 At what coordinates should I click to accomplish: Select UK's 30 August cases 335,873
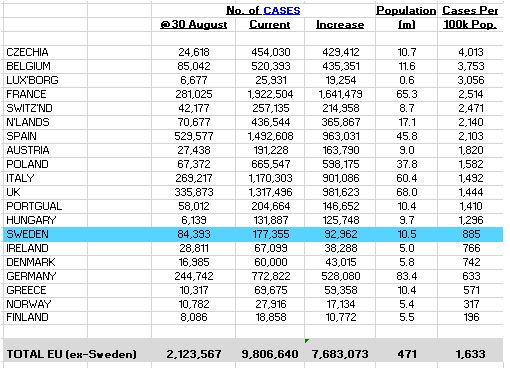tap(194, 192)
